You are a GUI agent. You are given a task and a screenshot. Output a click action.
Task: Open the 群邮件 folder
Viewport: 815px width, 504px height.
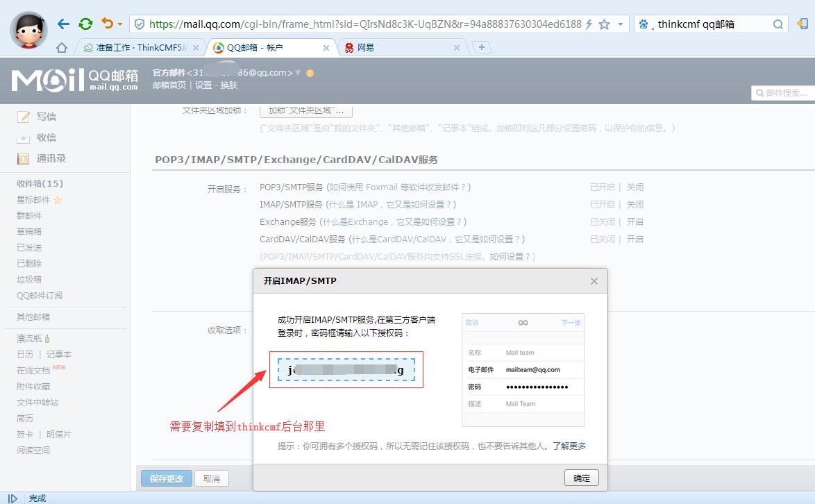[x=29, y=216]
